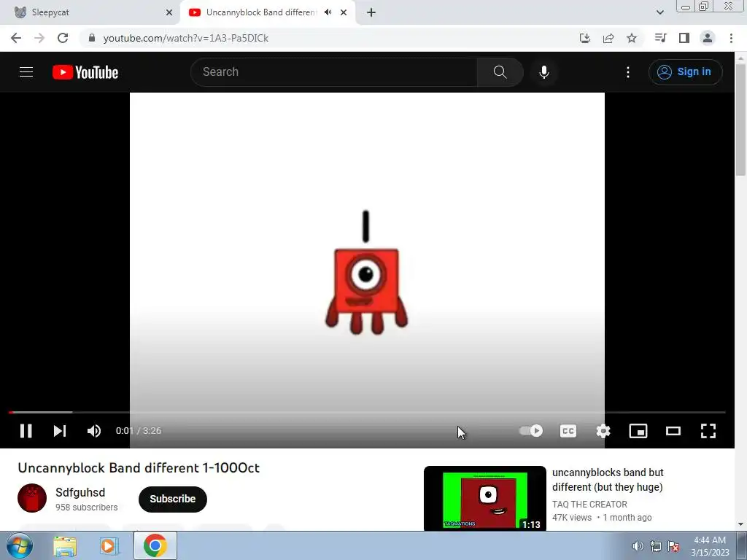Image resolution: width=747 pixels, height=560 pixels.
Task: Mute the video volume
Action: point(94,431)
